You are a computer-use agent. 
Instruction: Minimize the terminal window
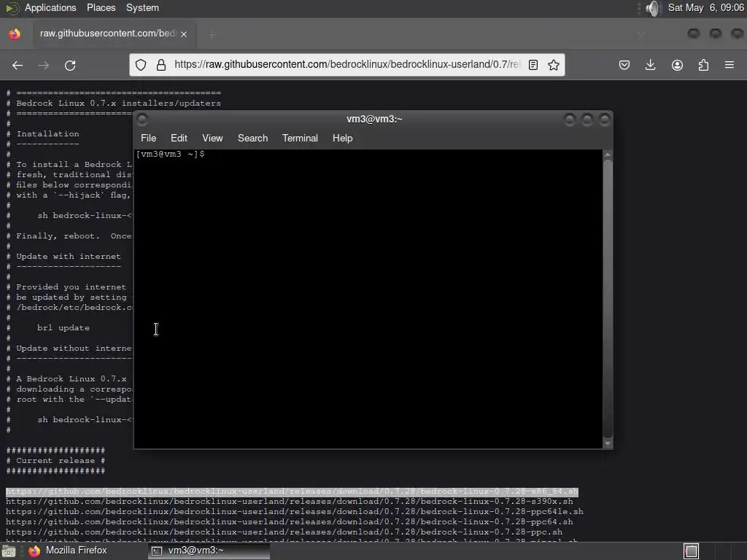coord(569,120)
